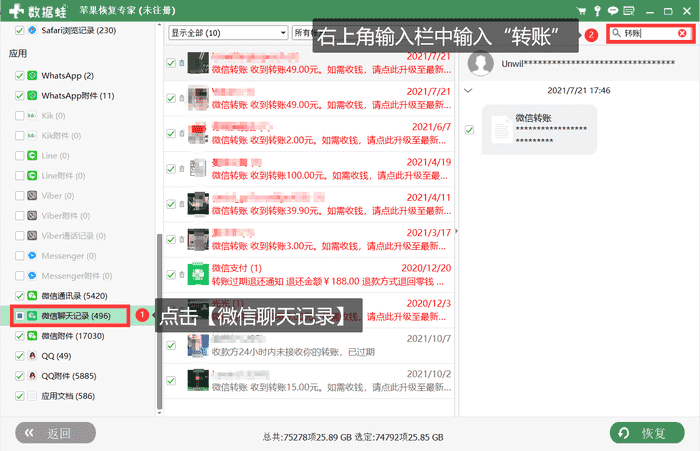The height and width of the screenshot is (451, 700).
Task: Click the WhatsApp (2) icon
Action: tap(32, 75)
